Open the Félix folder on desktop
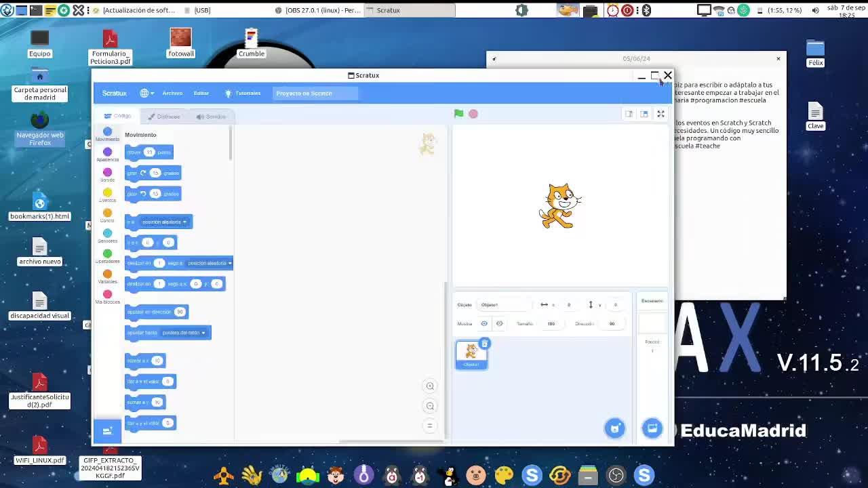Screen dimensions: 868x488 tap(815, 53)
